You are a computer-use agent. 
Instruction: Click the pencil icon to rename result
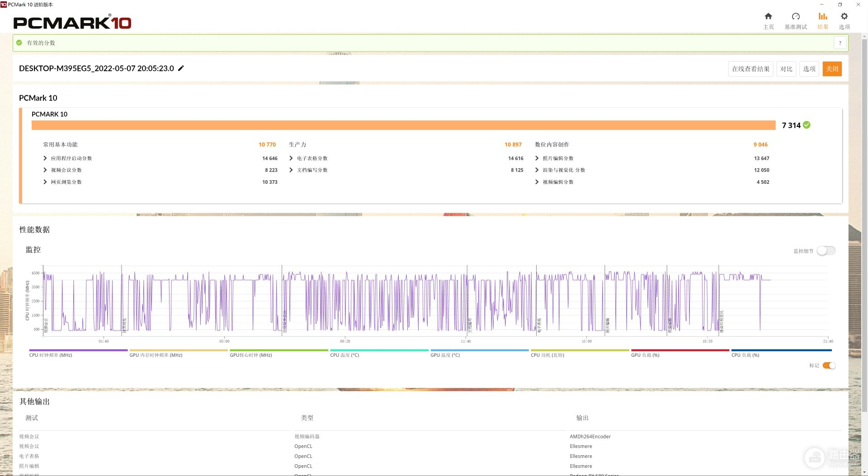pyautogui.click(x=181, y=68)
